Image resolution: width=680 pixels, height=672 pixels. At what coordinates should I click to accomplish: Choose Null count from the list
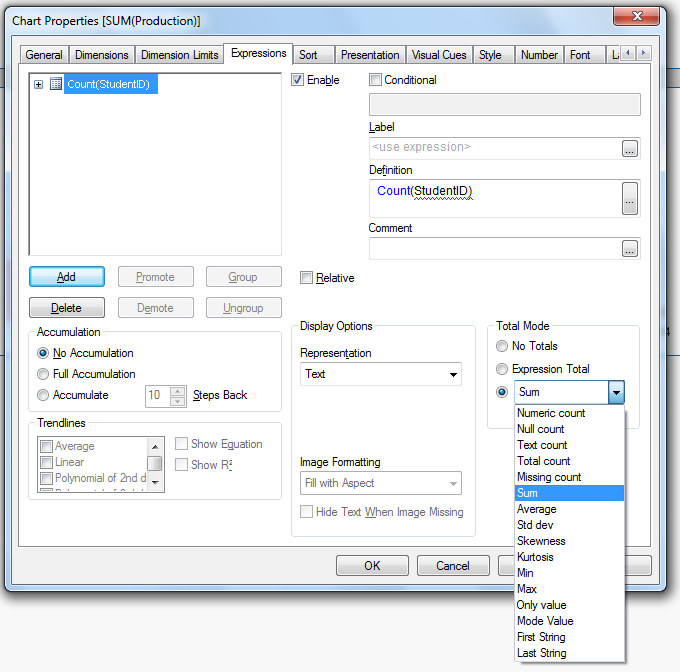569,429
